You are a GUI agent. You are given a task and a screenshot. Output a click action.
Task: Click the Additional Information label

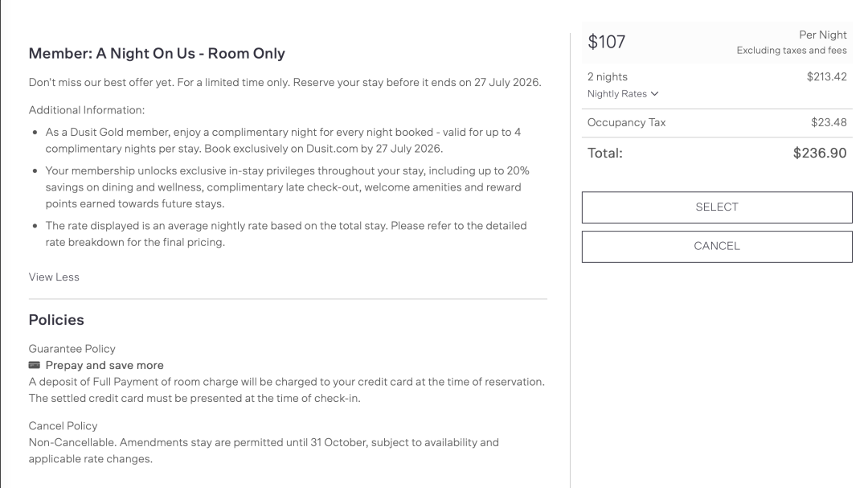point(86,109)
